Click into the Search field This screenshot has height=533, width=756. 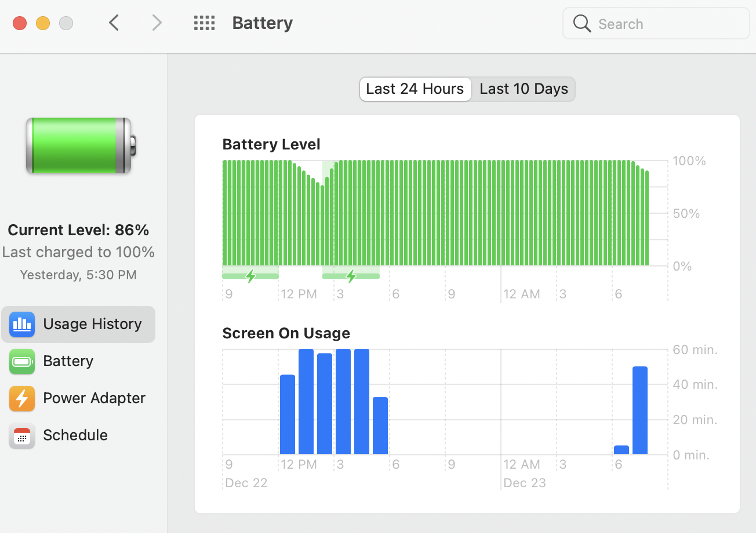(667, 24)
